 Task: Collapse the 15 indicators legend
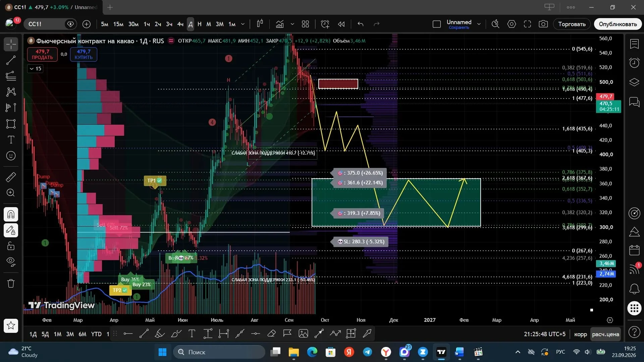pyautogui.click(x=35, y=69)
